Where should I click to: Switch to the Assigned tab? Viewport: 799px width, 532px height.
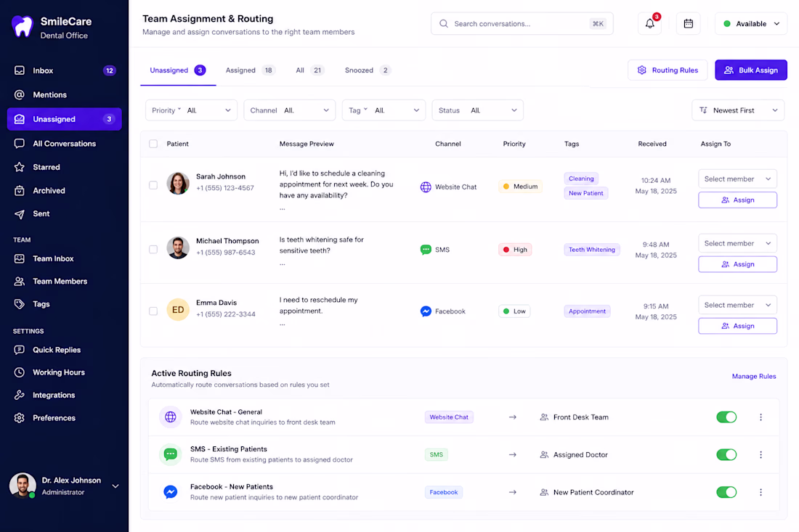[250, 70]
